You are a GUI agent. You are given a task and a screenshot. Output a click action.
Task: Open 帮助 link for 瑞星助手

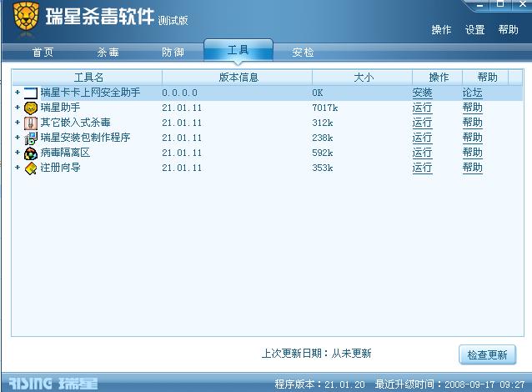coord(472,108)
